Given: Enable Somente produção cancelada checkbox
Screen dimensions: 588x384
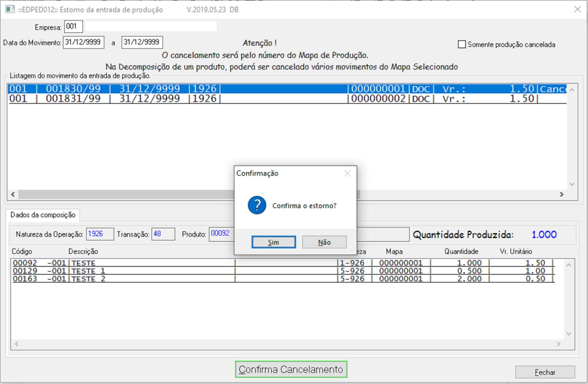Looking at the screenshot, I should tap(462, 44).
